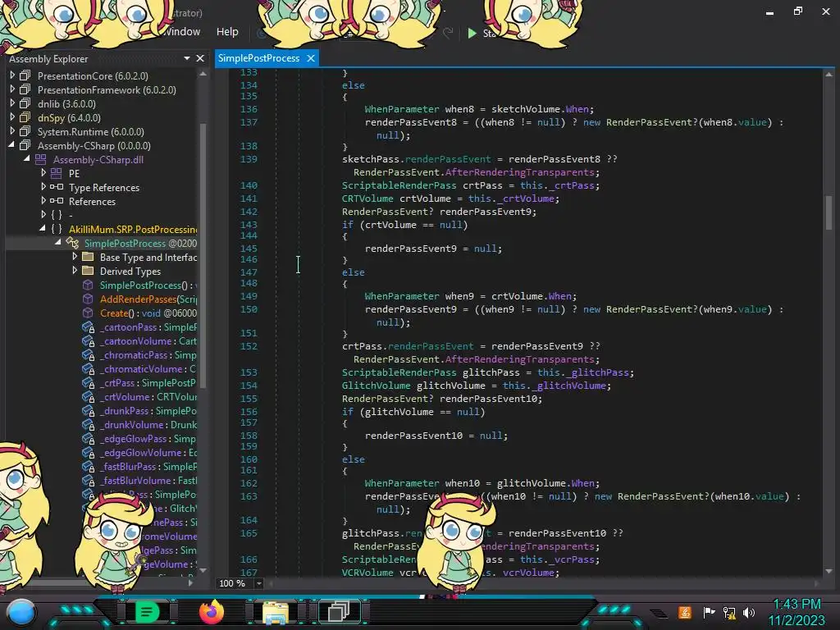Click the _crtPass field lock icon
This screenshot has width=840, height=630.
point(89,383)
